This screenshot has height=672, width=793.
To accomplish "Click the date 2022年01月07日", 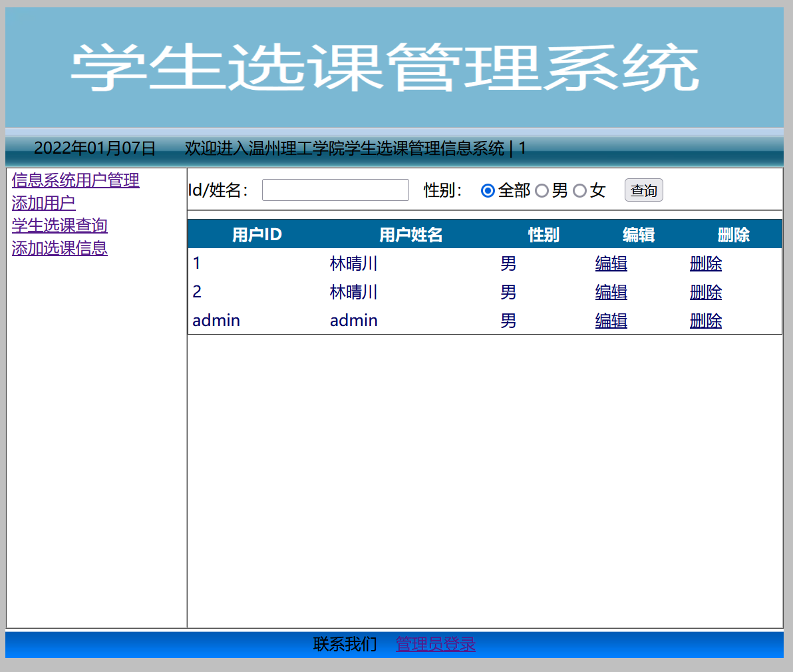I will [x=94, y=148].
